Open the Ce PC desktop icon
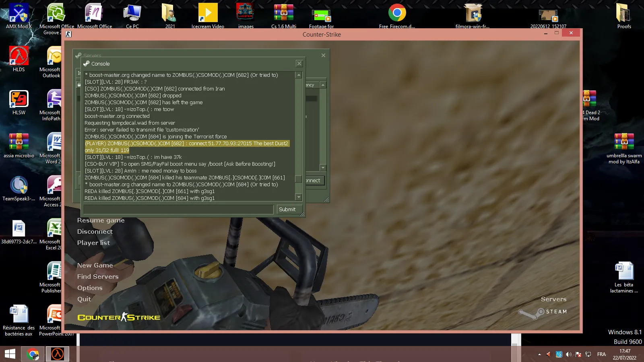644x362 pixels. 132,16
